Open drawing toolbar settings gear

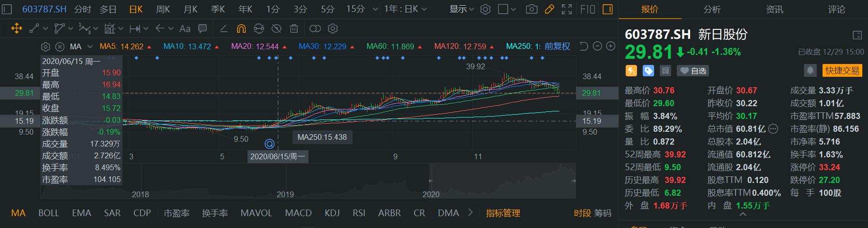tap(333, 29)
